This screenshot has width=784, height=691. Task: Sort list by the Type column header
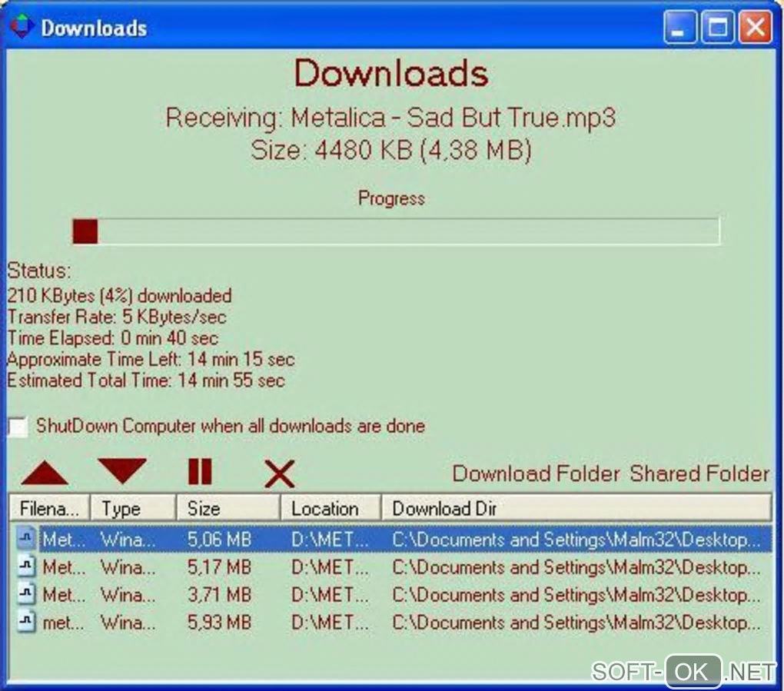[x=133, y=509]
